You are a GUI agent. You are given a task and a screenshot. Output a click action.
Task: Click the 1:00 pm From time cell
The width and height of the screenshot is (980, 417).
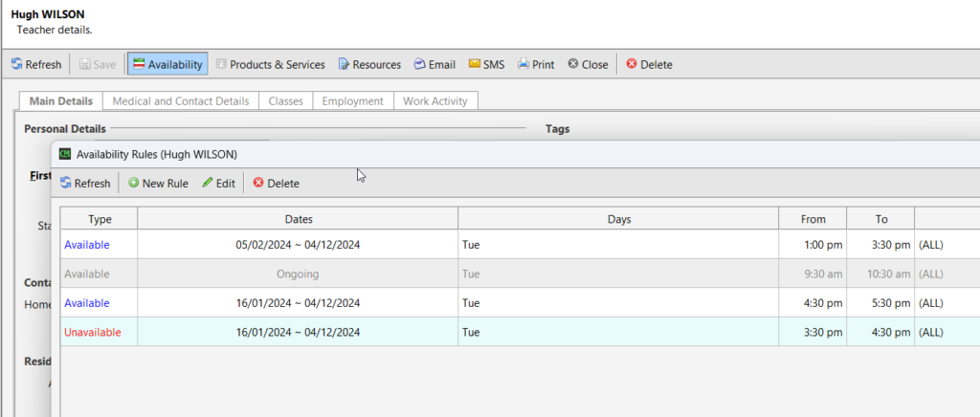coord(813,245)
